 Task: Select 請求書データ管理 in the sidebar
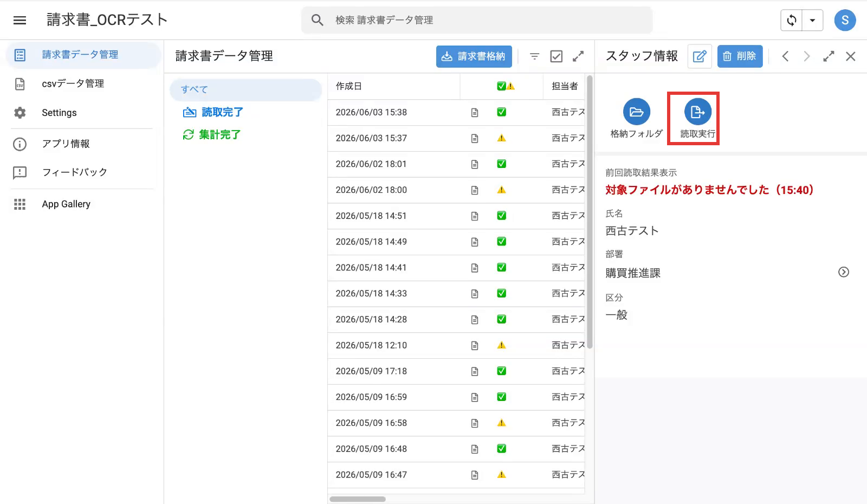pyautogui.click(x=83, y=55)
